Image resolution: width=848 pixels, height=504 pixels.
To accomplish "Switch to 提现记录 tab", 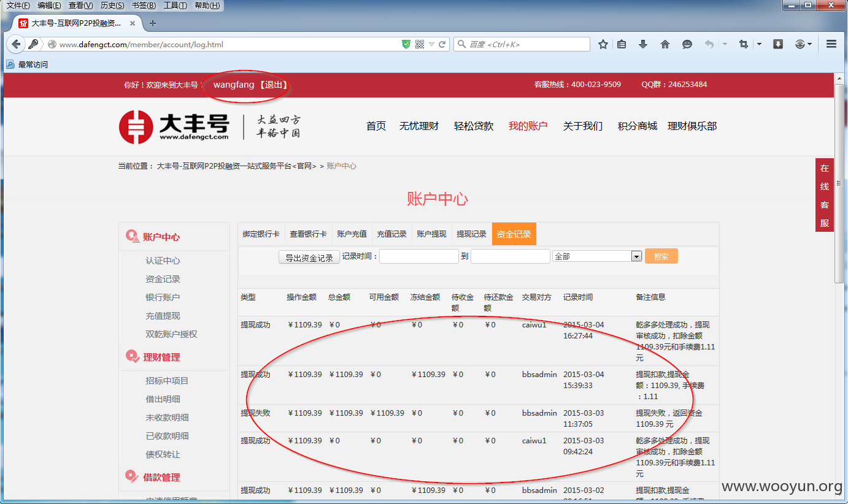I will (471, 234).
